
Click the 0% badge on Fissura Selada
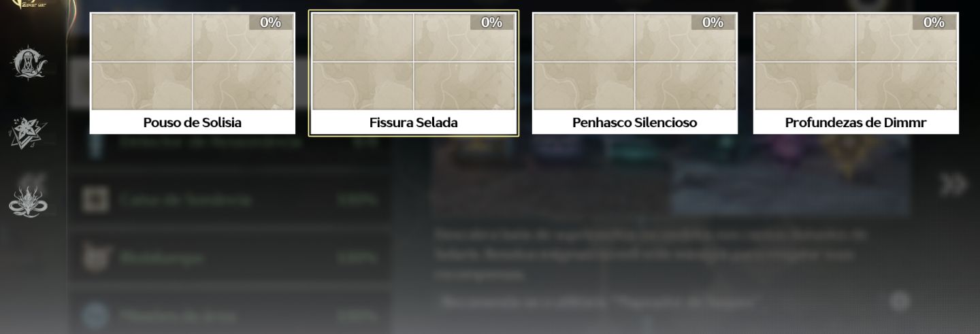[491, 22]
